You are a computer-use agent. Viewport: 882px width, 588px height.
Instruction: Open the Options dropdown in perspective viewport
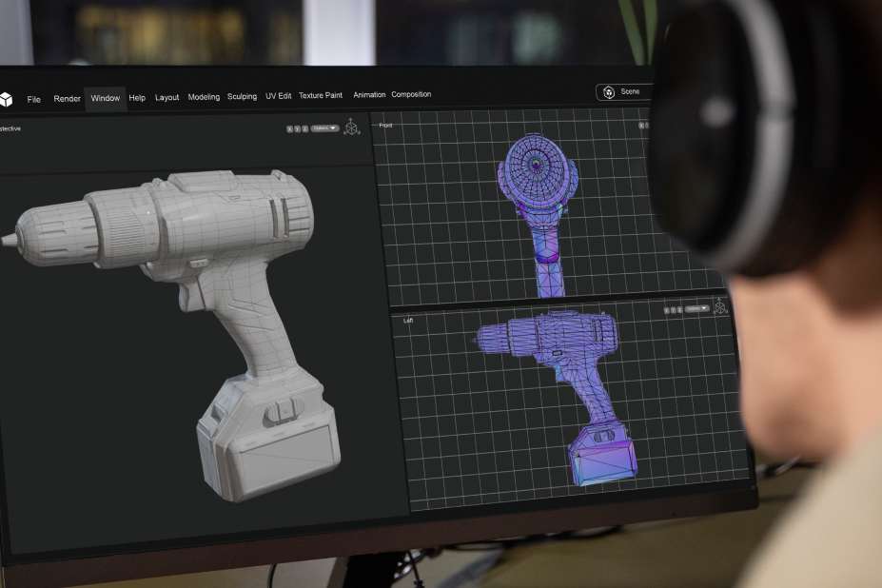(x=325, y=128)
